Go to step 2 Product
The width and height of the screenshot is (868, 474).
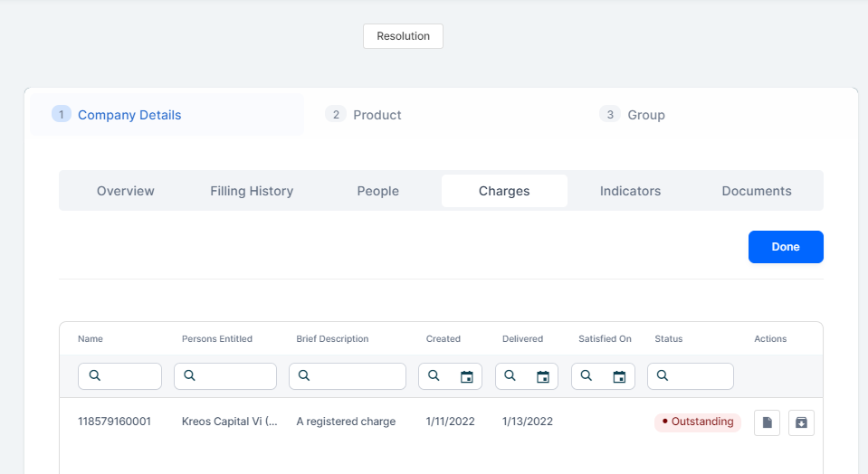377,115
